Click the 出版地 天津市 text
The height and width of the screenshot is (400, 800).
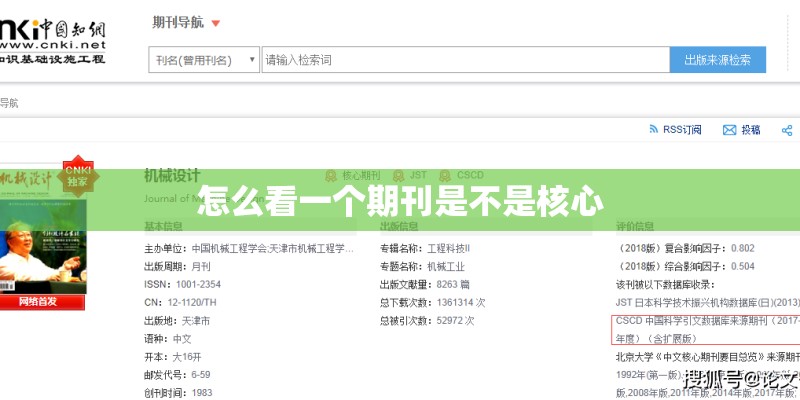coord(177,321)
